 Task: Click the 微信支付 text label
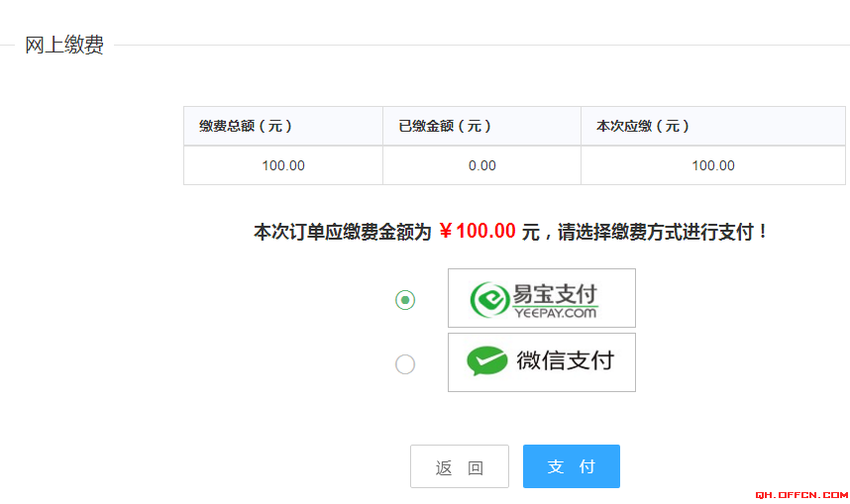click(565, 361)
